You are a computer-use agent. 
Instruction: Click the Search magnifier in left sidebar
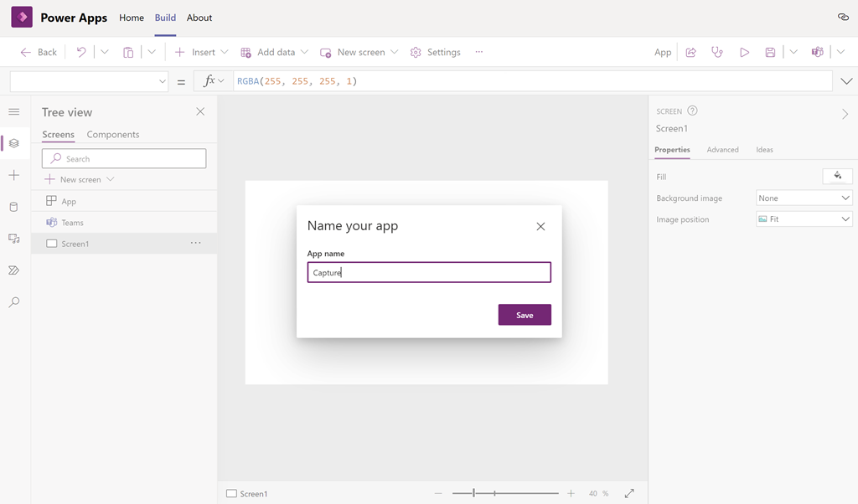(13, 302)
